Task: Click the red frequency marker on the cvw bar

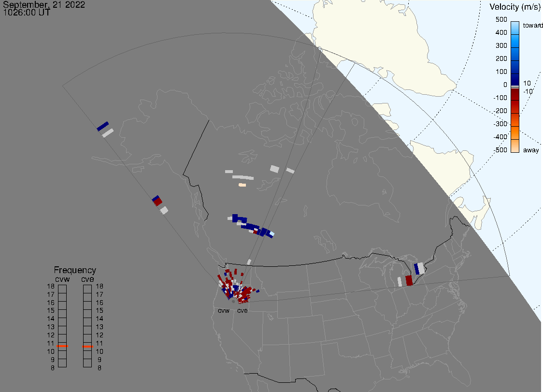Action: coord(62,346)
